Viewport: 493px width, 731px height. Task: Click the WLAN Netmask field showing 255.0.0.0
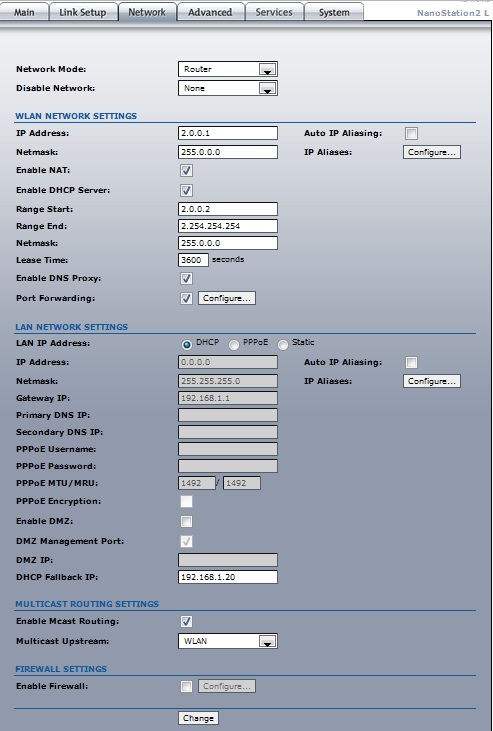click(228, 152)
